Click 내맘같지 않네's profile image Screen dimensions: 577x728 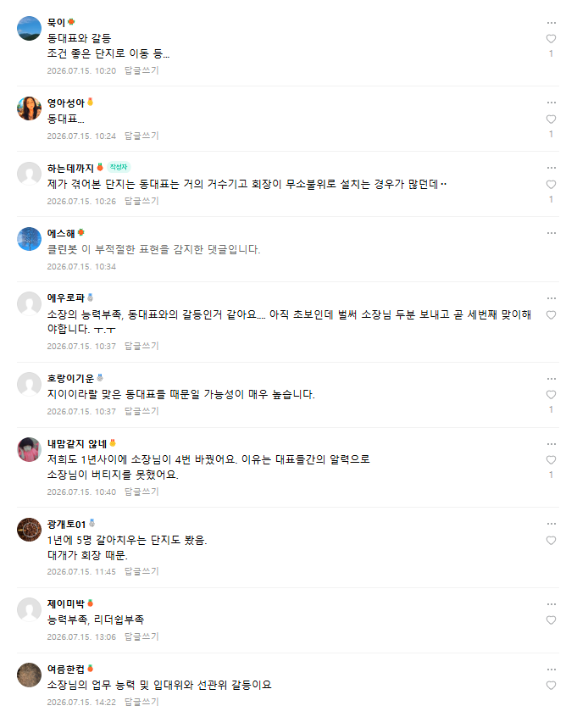click(x=30, y=449)
